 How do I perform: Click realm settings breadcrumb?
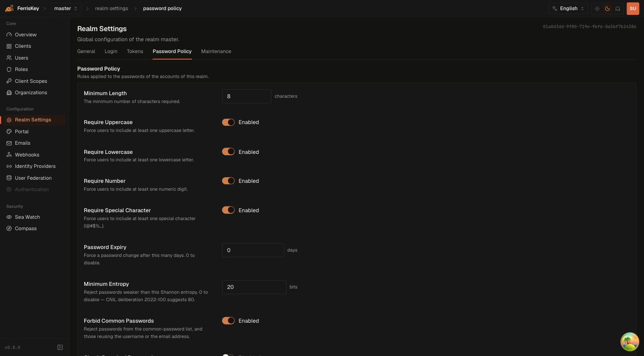[x=111, y=8]
